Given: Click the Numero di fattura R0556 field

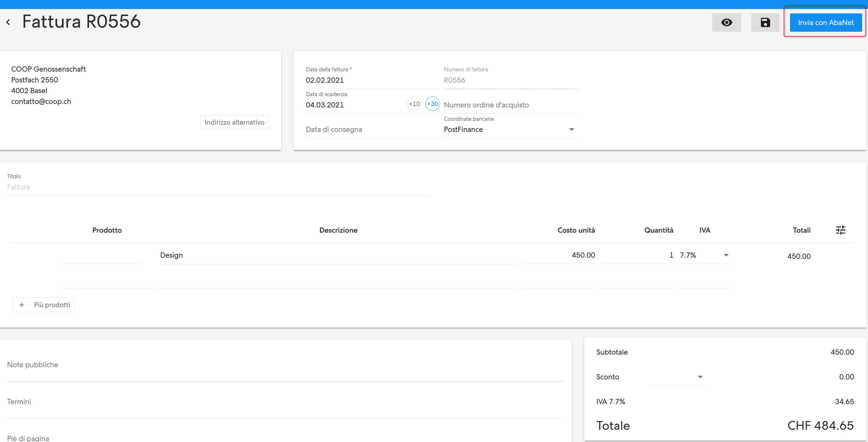Looking at the screenshot, I should [x=510, y=80].
